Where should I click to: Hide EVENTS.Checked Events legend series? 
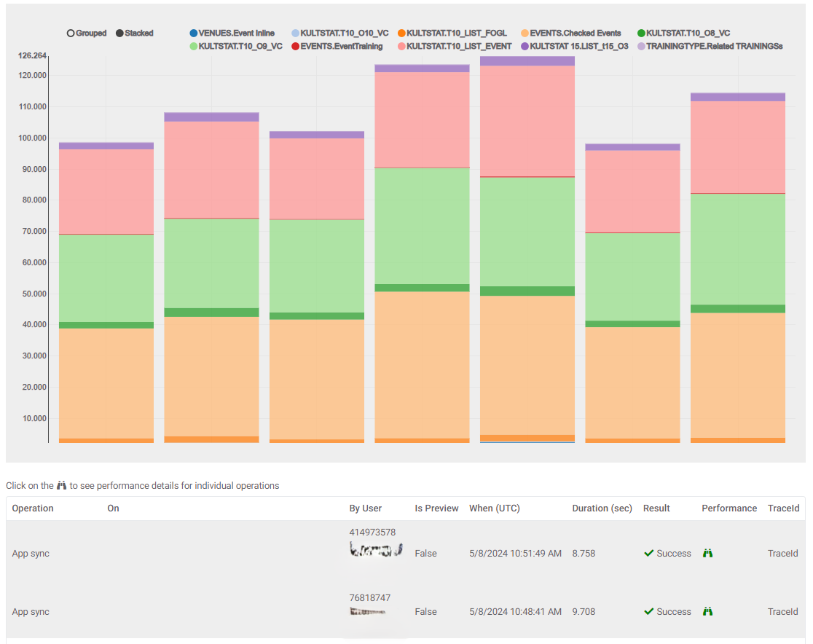(571, 34)
